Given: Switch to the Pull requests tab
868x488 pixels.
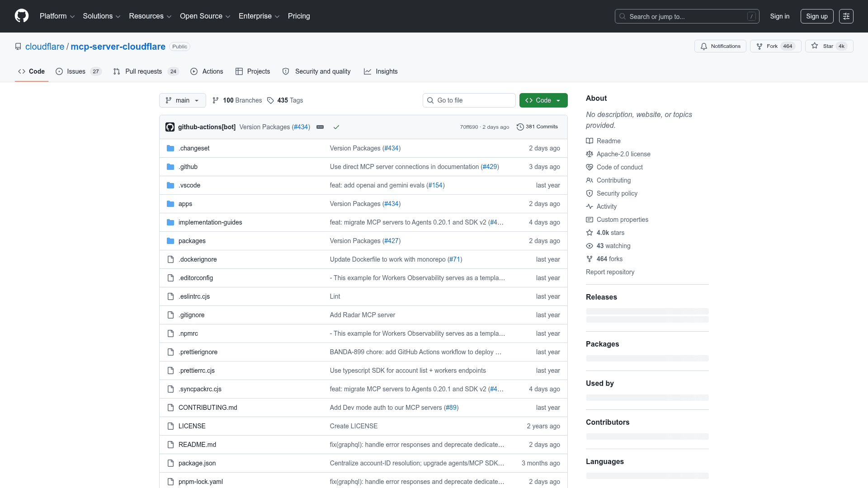Looking at the screenshot, I should click(x=146, y=71).
